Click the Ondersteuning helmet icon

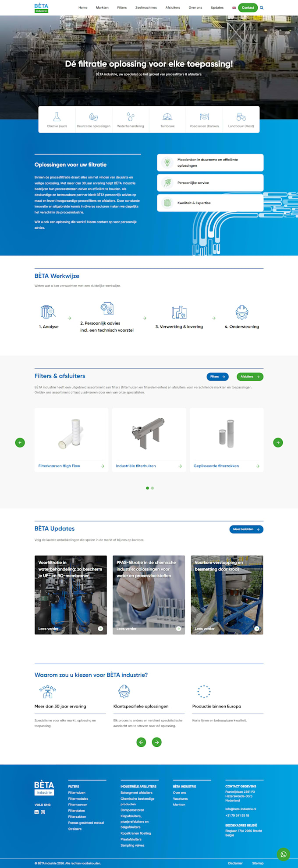coord(242,312)
